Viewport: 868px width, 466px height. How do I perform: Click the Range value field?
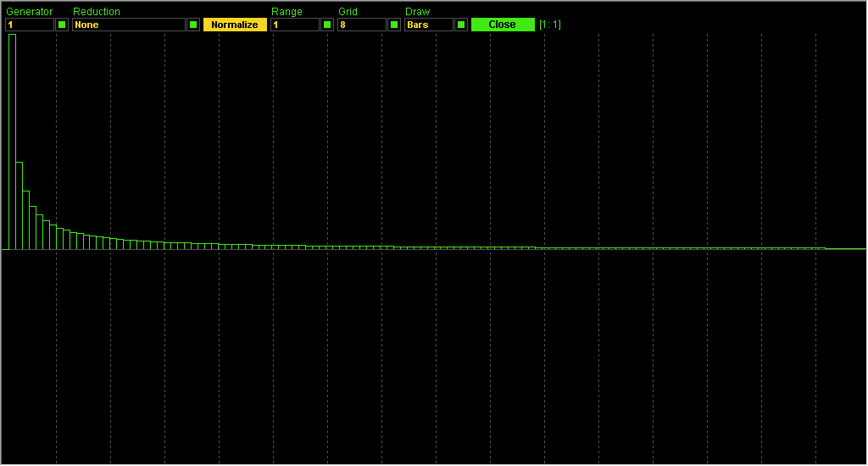tap(295, 25)
